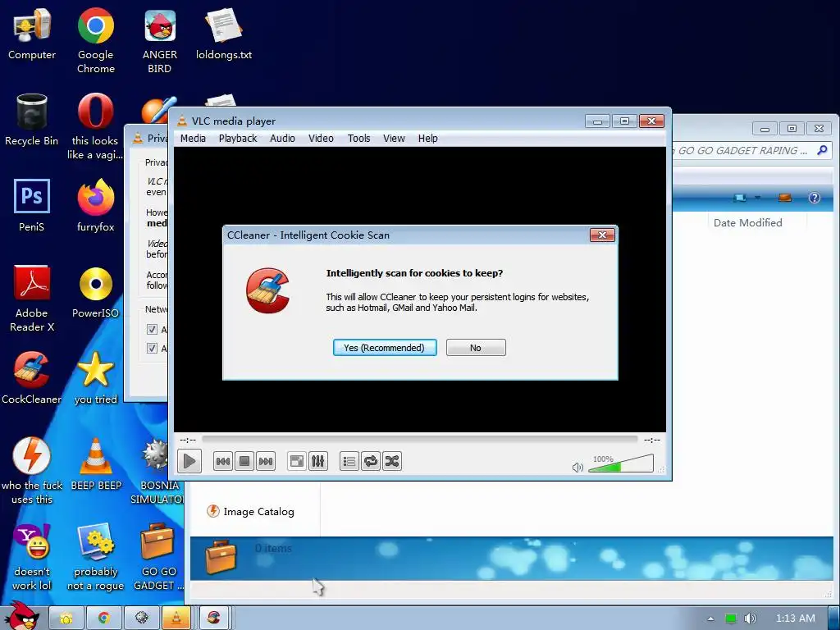Click the help question mark icon
840x630 pixels.
[x=815, y=198]
